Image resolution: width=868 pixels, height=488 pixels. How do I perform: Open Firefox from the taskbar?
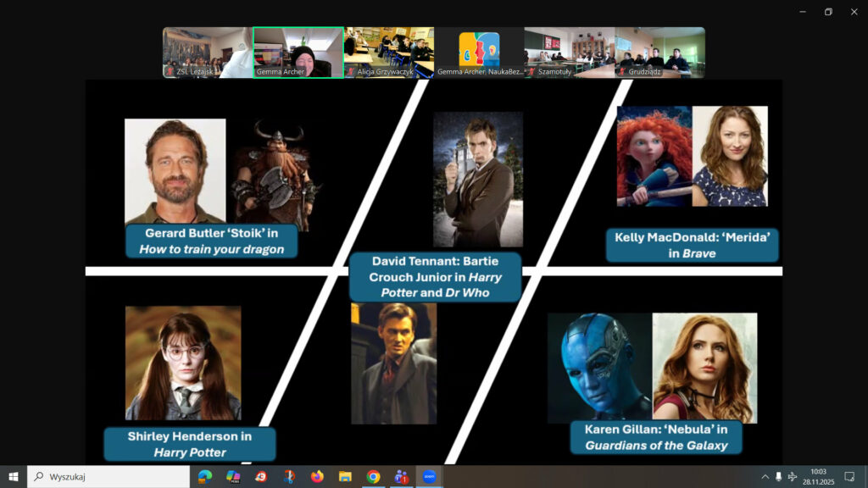317,477
